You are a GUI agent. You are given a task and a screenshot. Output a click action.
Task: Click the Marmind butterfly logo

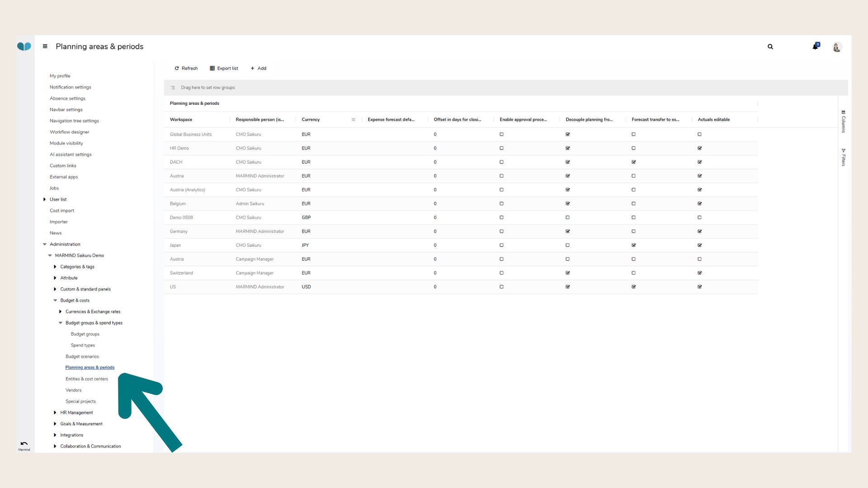(x=24, y=46)
